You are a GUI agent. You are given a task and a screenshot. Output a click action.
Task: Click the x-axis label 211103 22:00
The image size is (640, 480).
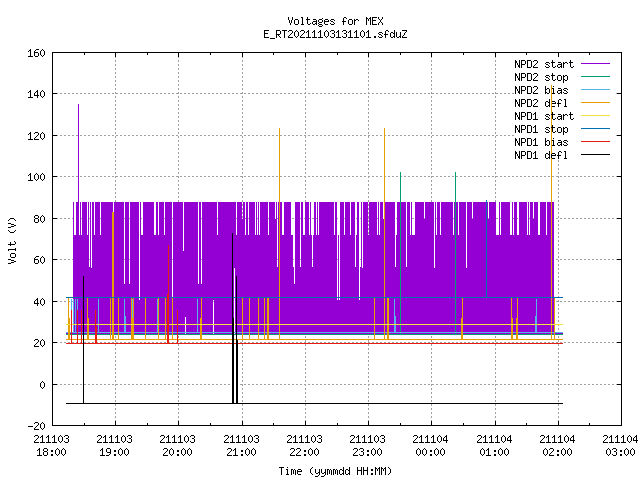pos(304,446)
